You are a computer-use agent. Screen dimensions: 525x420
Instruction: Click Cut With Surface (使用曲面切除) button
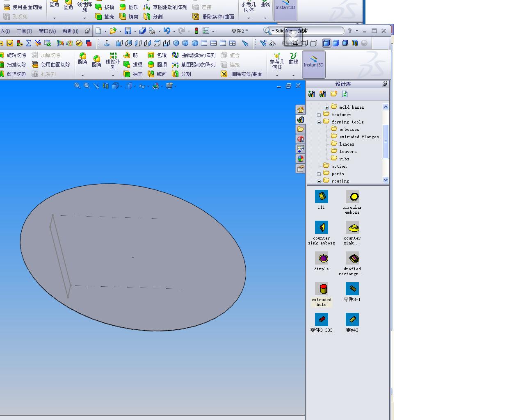click(x=51, y=64)
